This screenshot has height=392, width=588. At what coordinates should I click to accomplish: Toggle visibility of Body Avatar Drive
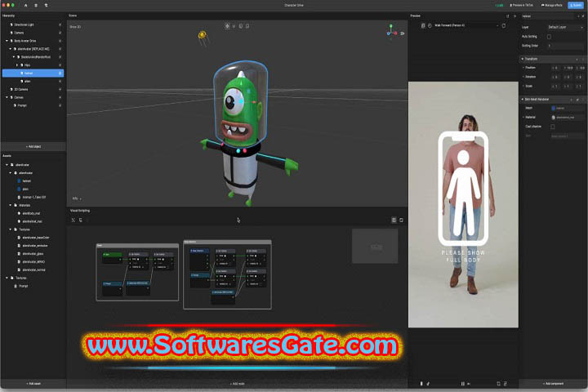coord(60,41)
